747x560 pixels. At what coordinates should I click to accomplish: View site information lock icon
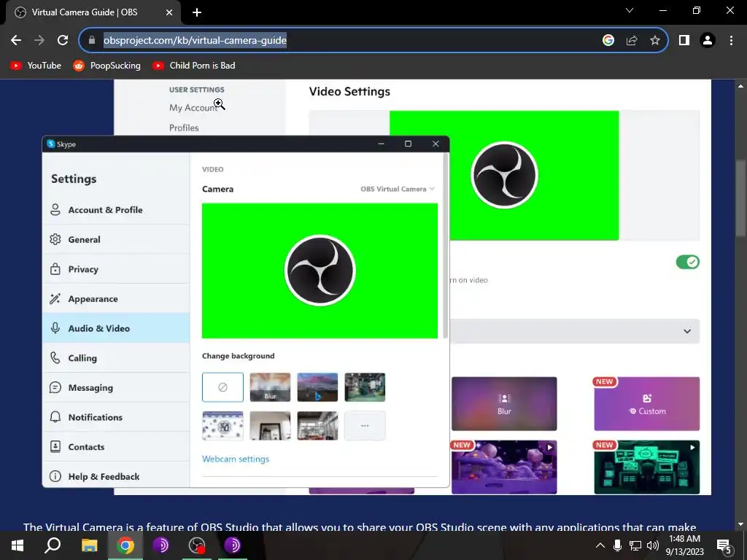(92, 41)
